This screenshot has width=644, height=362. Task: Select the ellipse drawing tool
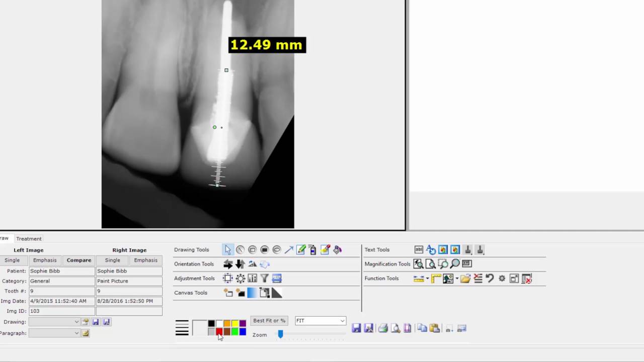[x=277, y=250]
